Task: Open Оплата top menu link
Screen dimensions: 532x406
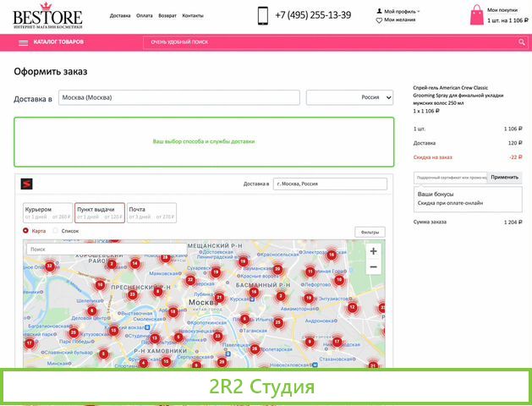Action: 144,15
